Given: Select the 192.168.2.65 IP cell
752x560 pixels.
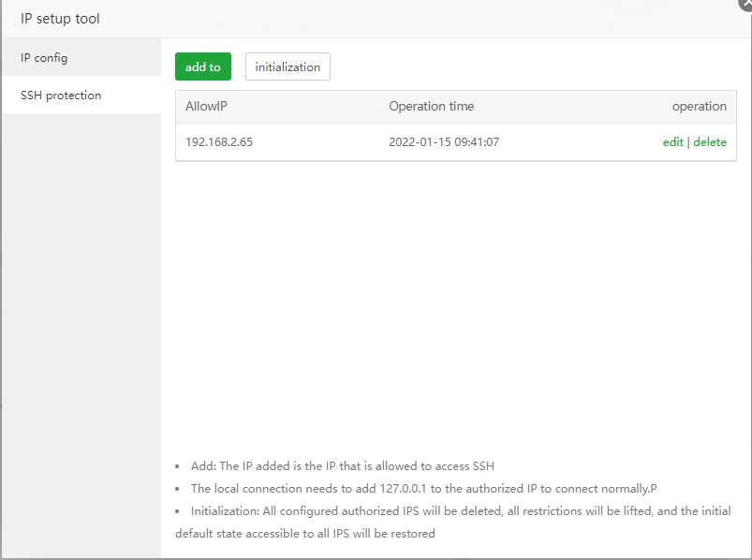Looking at the screenshot, I should 219,142.
